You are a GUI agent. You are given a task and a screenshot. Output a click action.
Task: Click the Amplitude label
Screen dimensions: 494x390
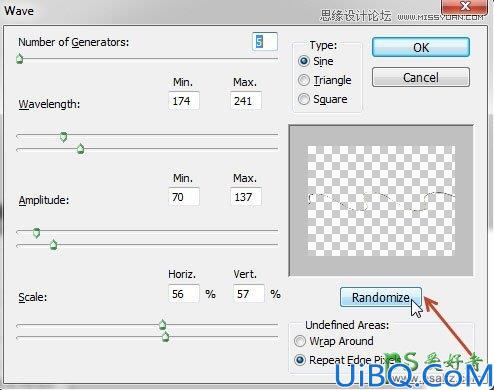click(44, 200)
